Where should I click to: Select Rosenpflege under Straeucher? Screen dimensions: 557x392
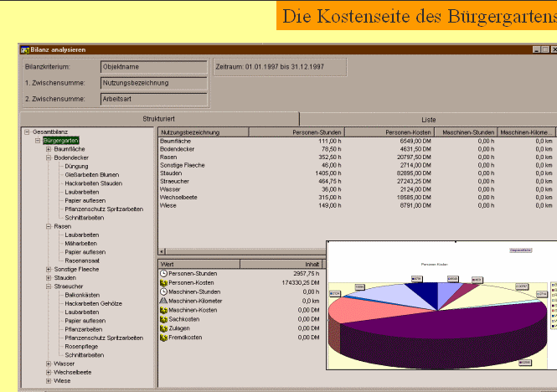tap(82, 346)
